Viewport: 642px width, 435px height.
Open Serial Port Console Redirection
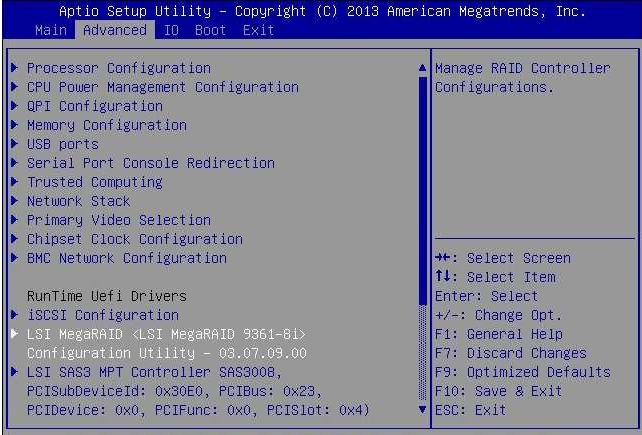click(x=151, y=163)
